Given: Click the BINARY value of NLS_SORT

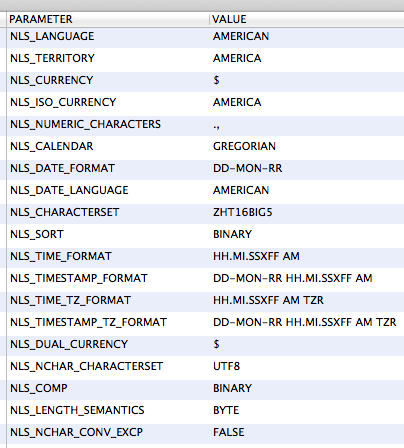Looking at the screenshot, I should pos(233,234).
